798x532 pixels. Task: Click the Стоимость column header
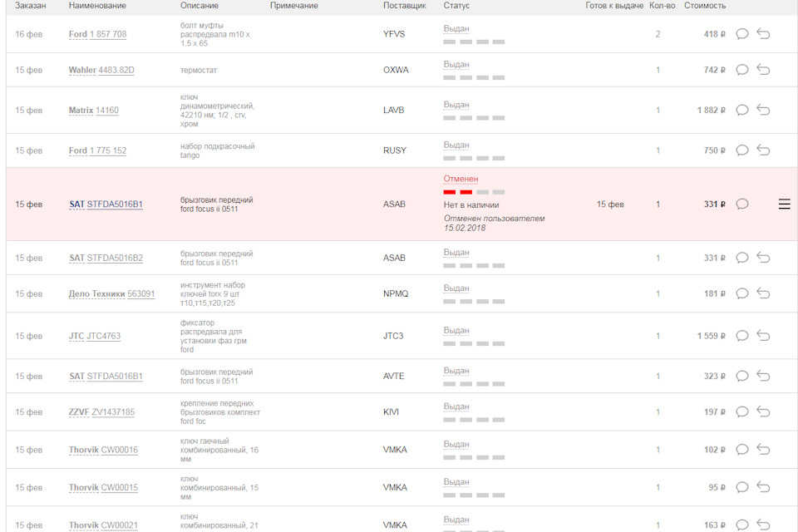(x=704, y=6)
